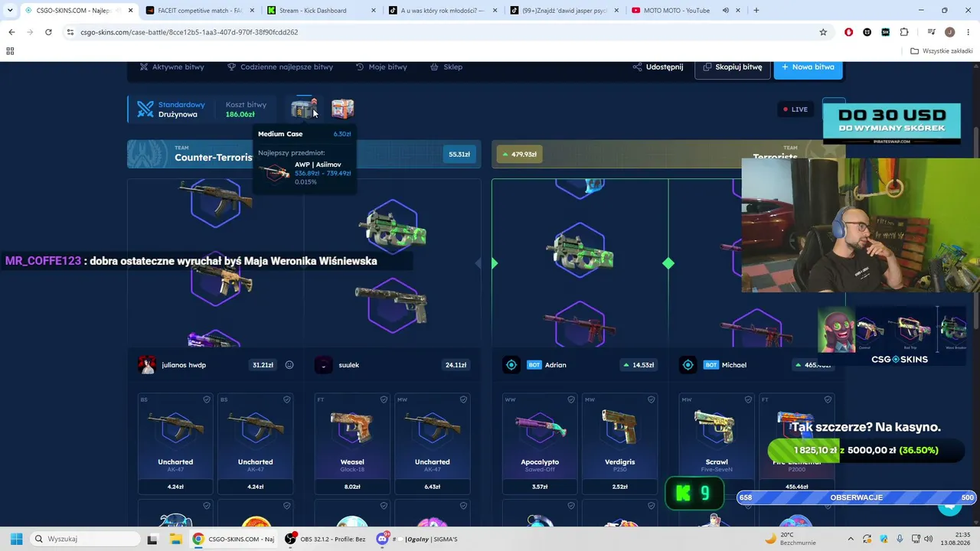Open the Aktywne bitwy menu item

tap(171, 67)
